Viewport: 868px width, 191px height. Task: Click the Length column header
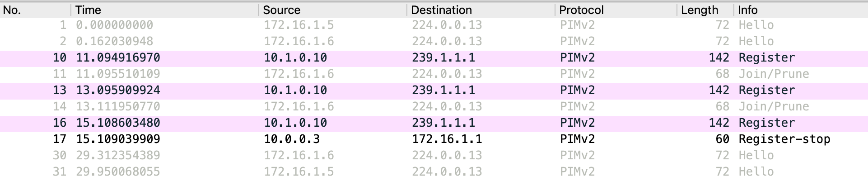[x=699, y=10]
